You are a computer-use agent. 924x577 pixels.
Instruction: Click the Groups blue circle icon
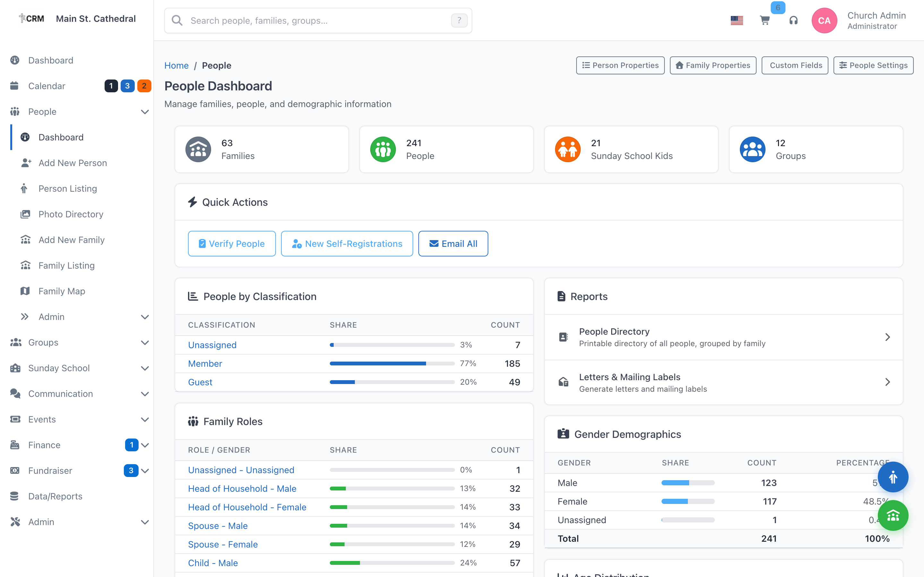click(x=753, y=149)
